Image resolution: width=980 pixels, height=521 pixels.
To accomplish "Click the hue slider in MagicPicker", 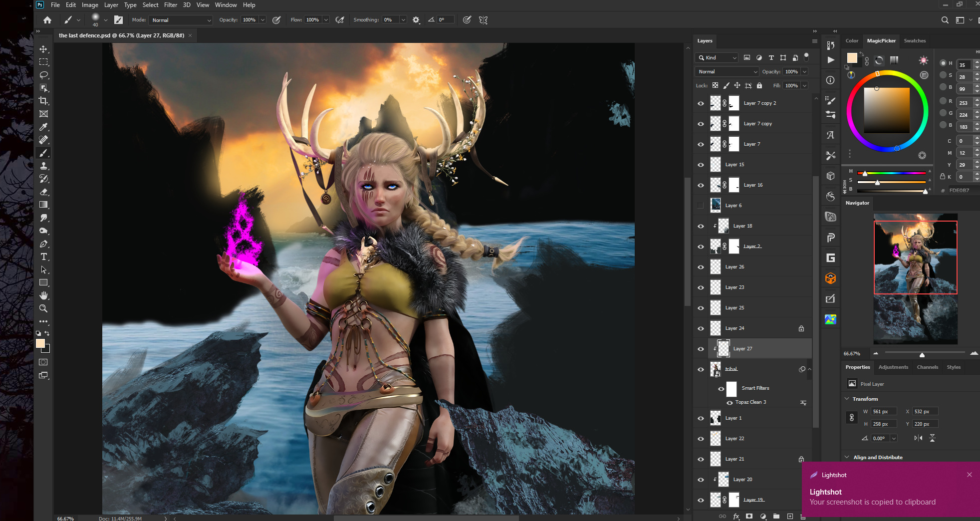I will 891,173.
